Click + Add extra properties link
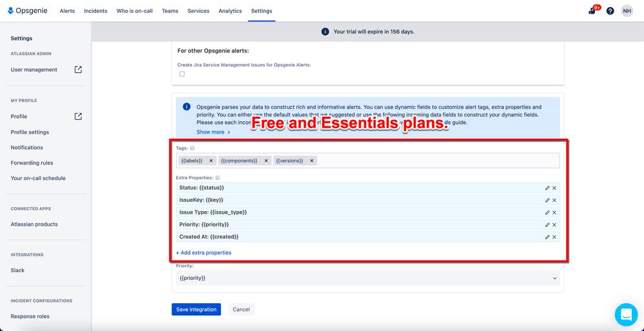The width and height of the screenshot is (644, 331). [204, 252]
